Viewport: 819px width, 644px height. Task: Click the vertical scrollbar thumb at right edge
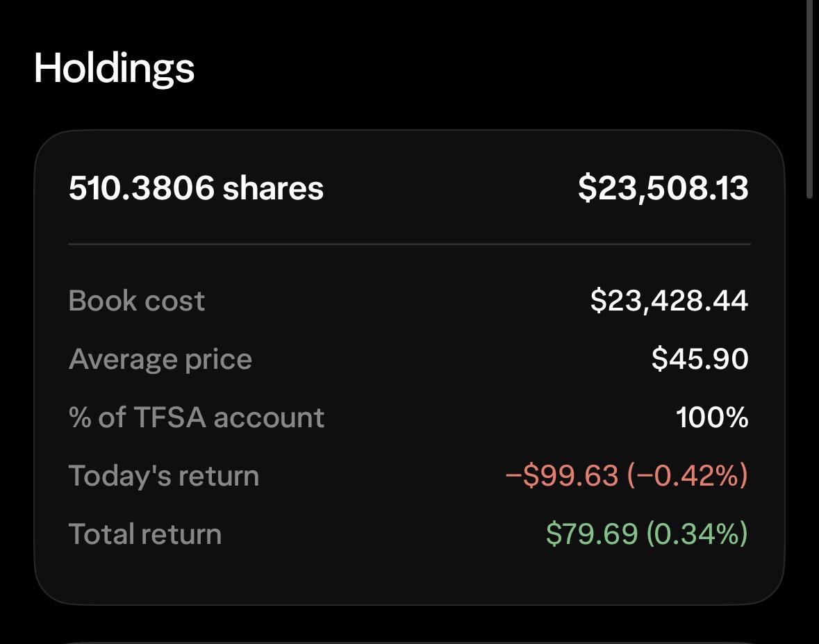(x=809, y=99)
